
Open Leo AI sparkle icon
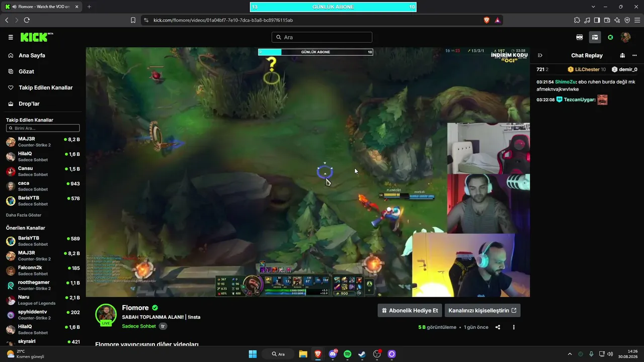click(617, 20)
